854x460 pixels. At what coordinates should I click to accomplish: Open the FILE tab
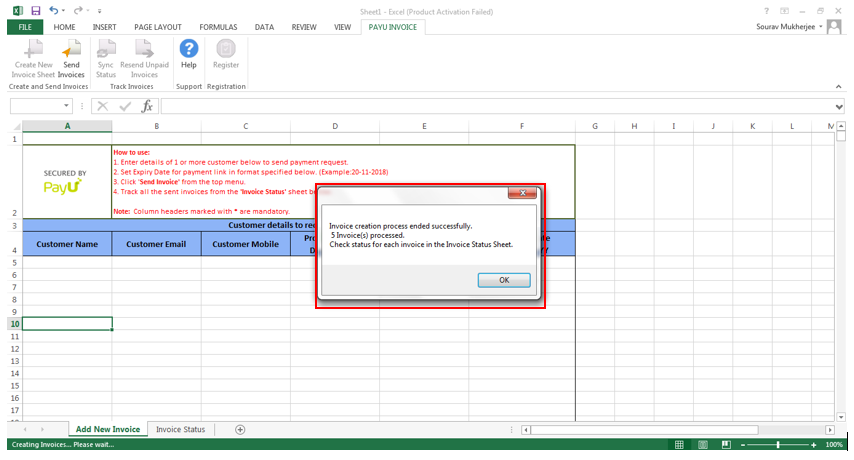[x=25, y=27]
